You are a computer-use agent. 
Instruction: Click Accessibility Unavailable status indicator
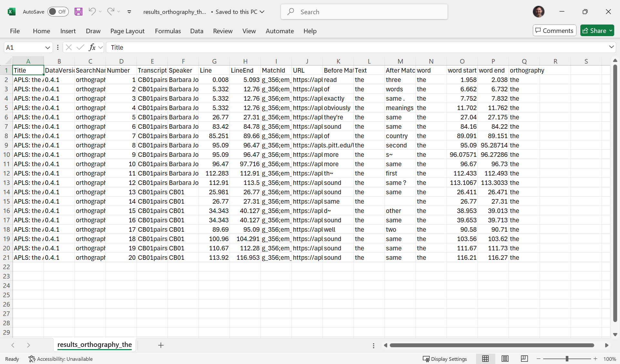coord(61,359)
